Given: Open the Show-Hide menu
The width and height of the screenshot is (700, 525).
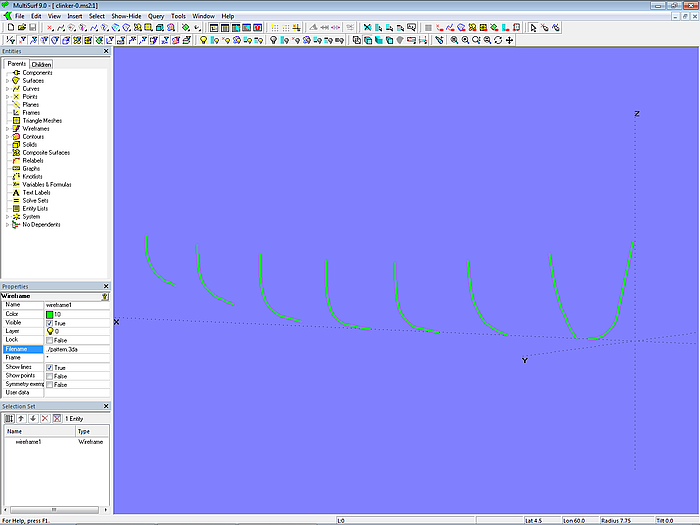Looking at the screenshot, I should click(x=126, y=16).
